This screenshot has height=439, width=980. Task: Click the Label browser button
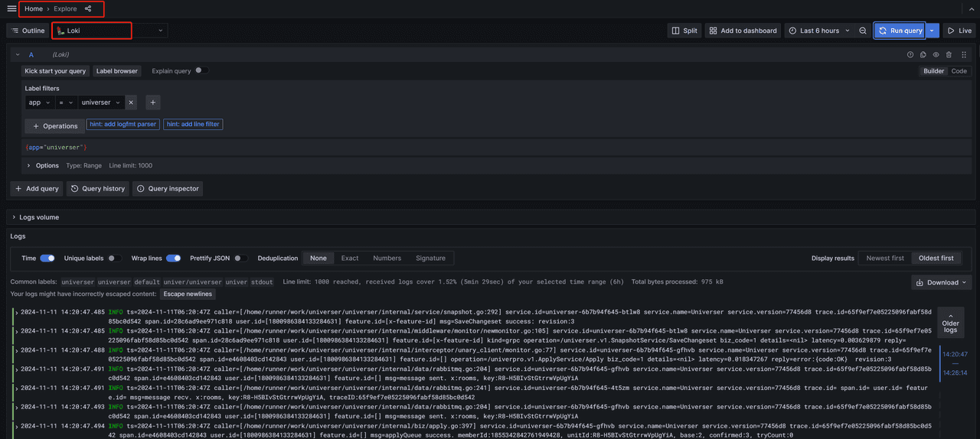click(116, 71)
